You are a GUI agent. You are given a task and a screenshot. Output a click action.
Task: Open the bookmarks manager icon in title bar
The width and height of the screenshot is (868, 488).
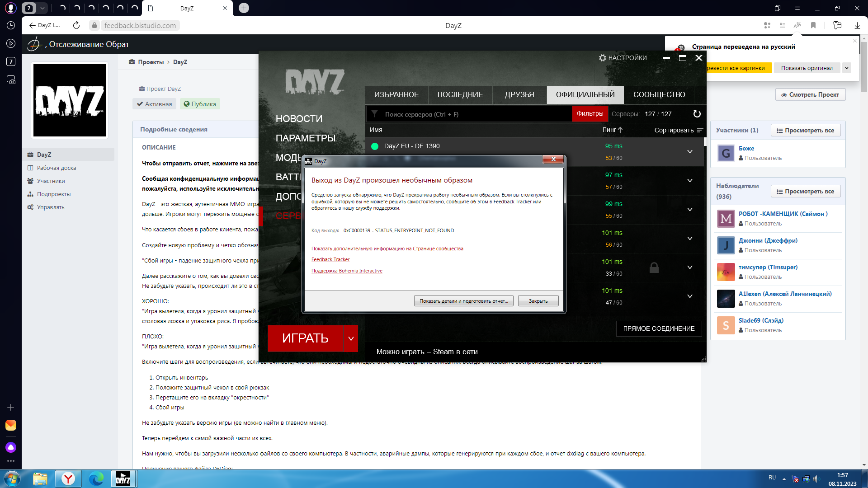778,8
